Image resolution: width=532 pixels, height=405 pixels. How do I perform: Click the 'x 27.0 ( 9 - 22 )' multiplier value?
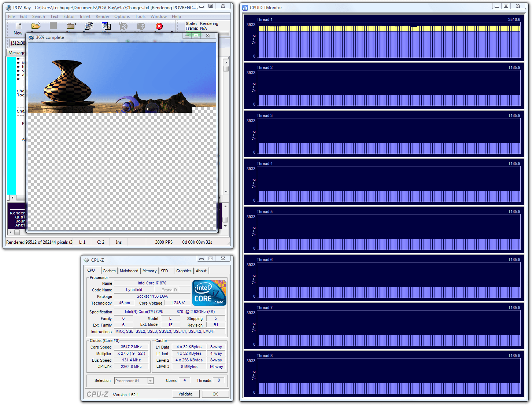pyautogui.click(x=132, y=353)
